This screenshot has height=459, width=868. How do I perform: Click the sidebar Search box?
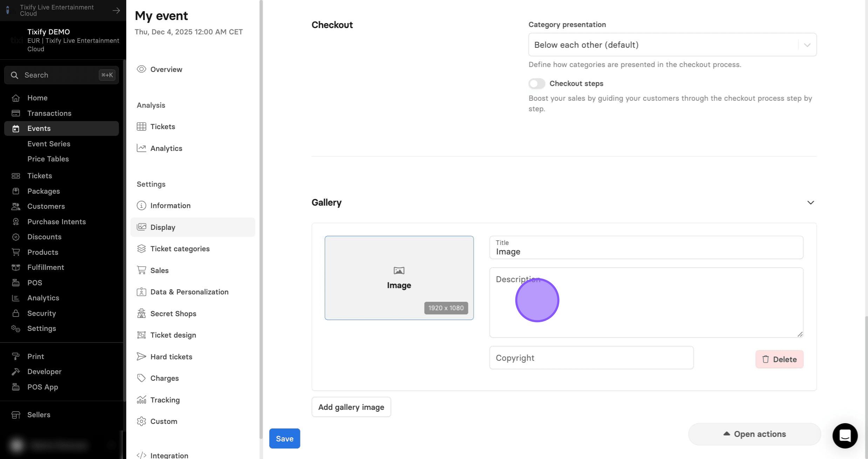click(x=61, y=75)
